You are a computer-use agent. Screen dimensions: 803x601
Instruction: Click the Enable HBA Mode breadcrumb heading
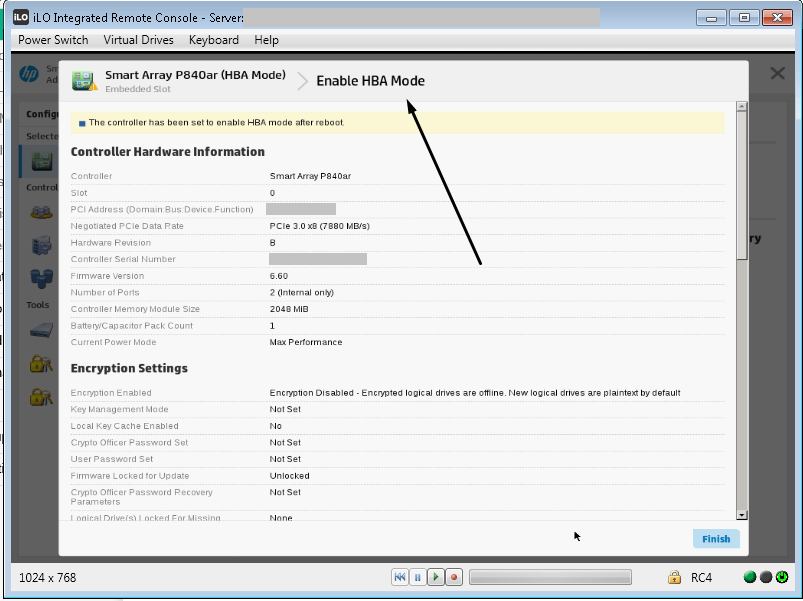(x=370, y=81)
